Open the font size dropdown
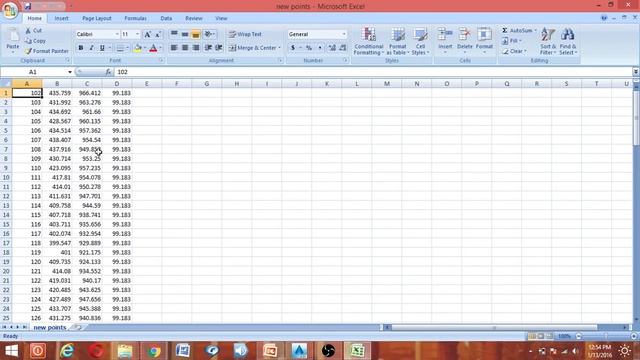640x360 pixels. [138, 34]
